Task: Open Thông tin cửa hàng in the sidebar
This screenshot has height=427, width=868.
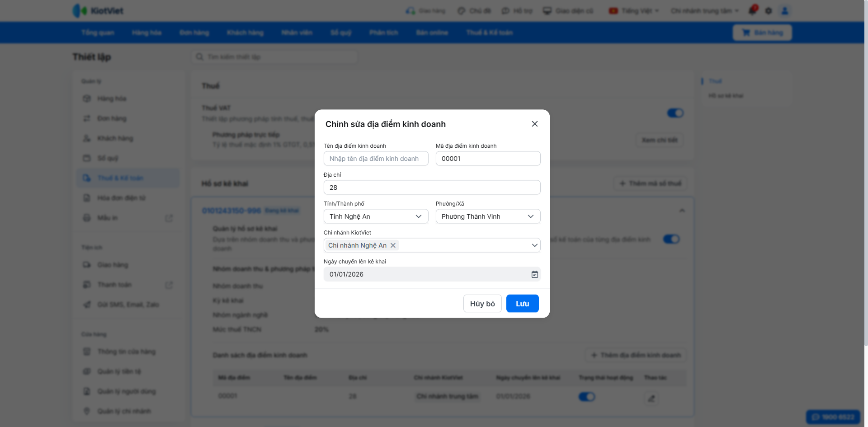Action: [128, 352]
